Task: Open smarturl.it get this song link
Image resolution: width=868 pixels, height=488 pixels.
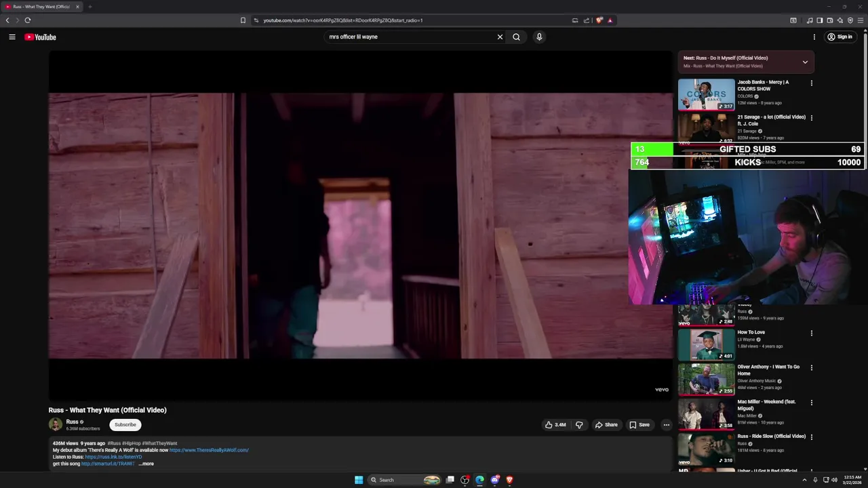Action: point(108,464)
